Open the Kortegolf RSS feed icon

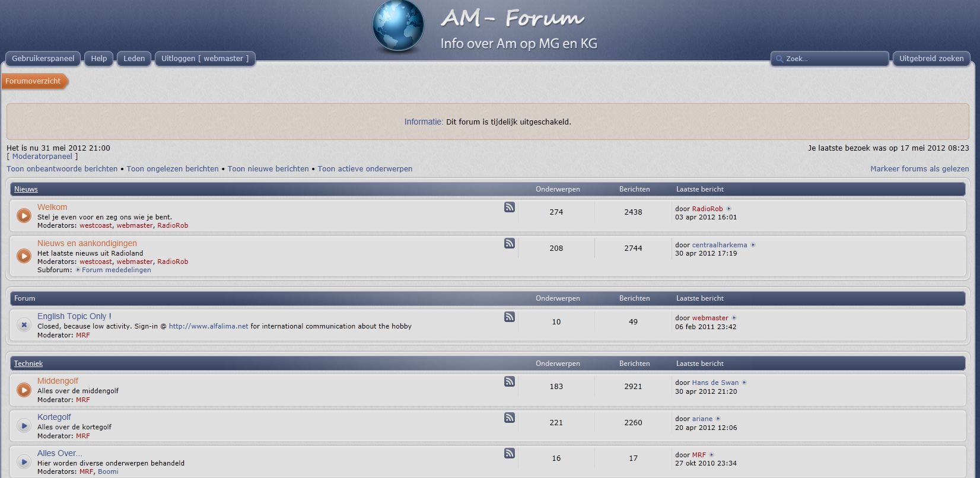coord(510,418)
